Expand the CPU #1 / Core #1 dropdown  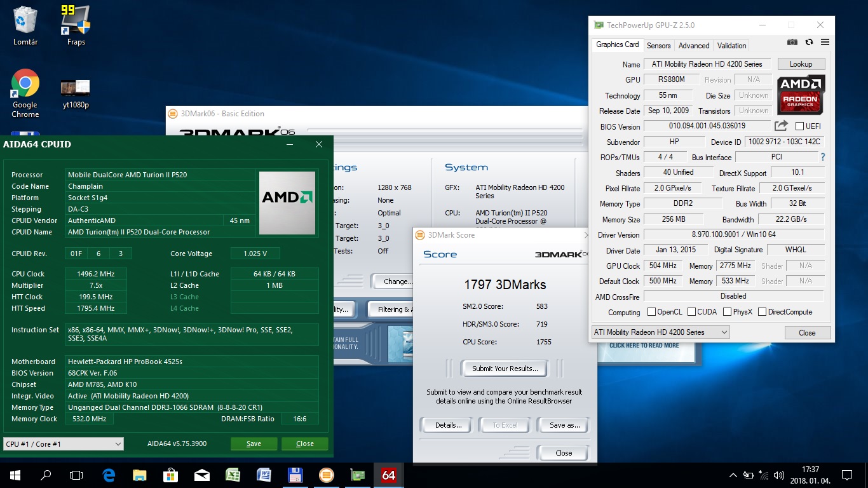click(x=64, y=444)
